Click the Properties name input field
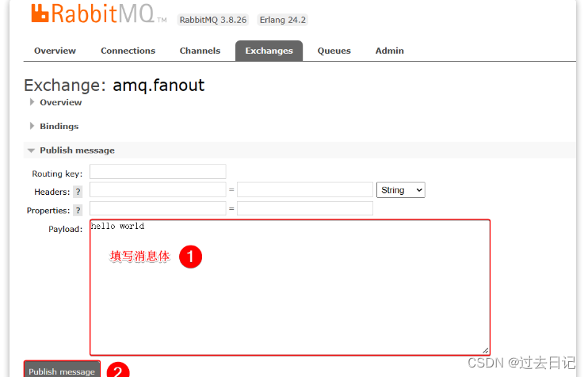588x377 pixels. click(158, 208)
